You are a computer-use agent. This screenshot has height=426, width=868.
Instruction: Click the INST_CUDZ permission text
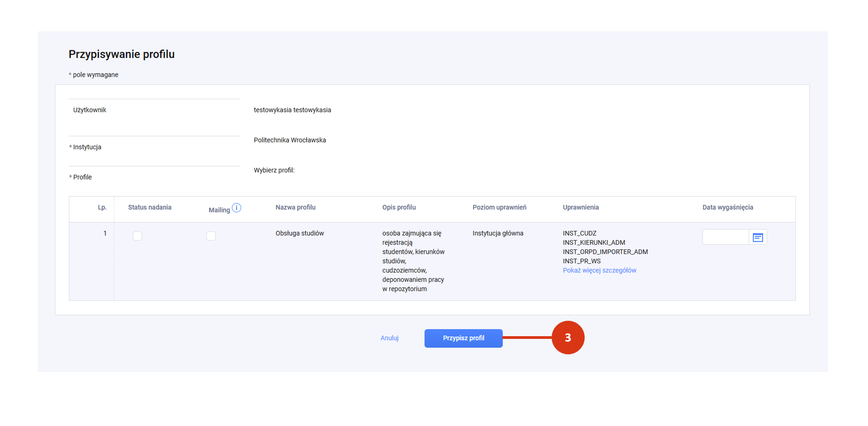click(580, 233)
